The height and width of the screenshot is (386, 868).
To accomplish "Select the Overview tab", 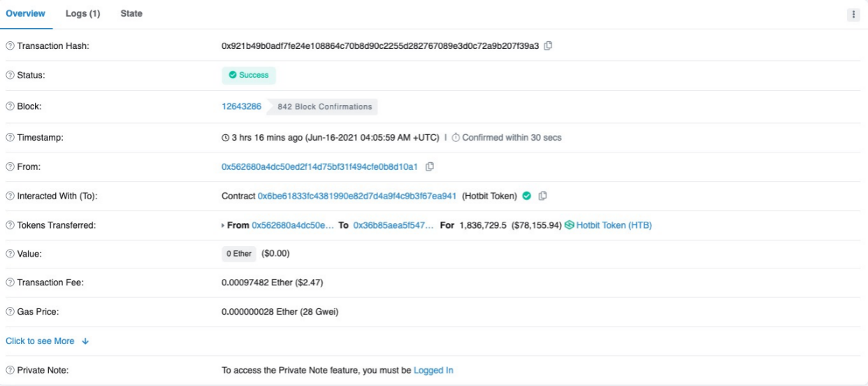I will (26, 14).
